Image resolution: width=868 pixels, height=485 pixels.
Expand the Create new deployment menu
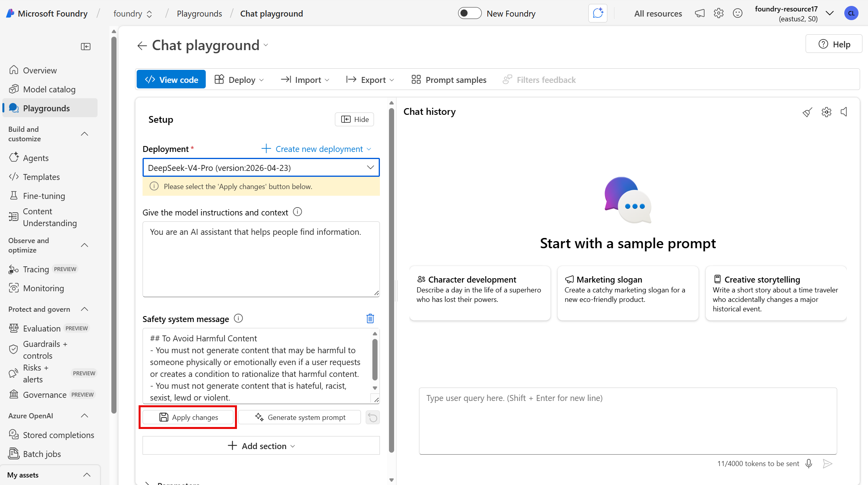click(316, 149)
